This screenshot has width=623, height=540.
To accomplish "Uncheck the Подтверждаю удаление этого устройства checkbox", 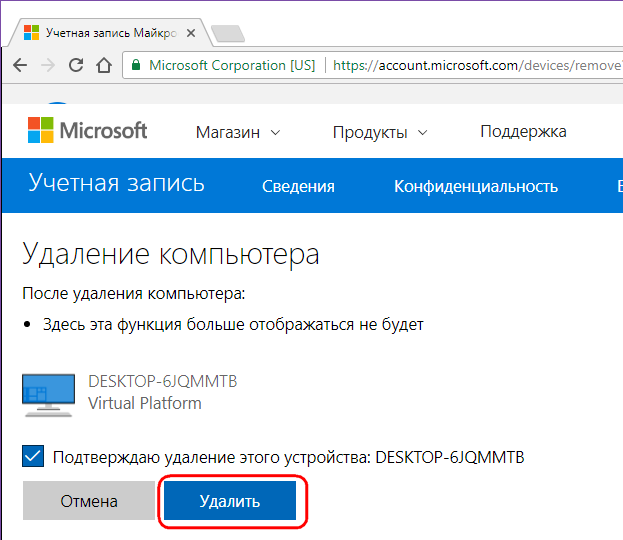I will [x=33, y=457].
